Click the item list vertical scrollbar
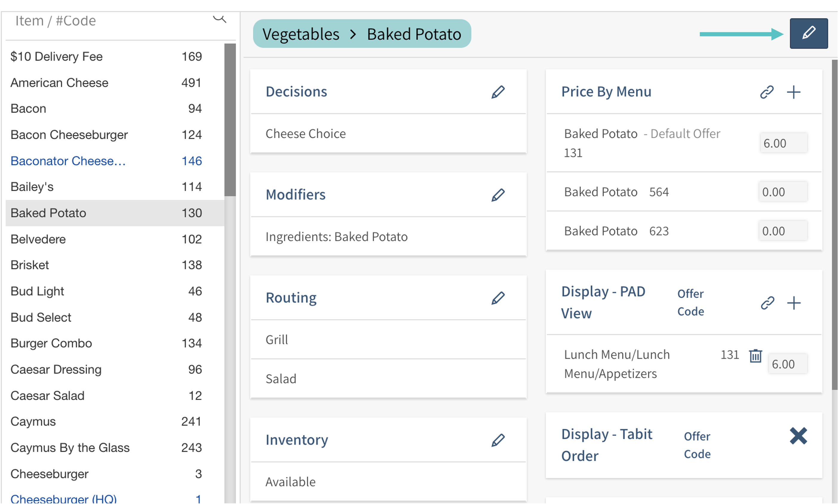 tap(230, 120)
